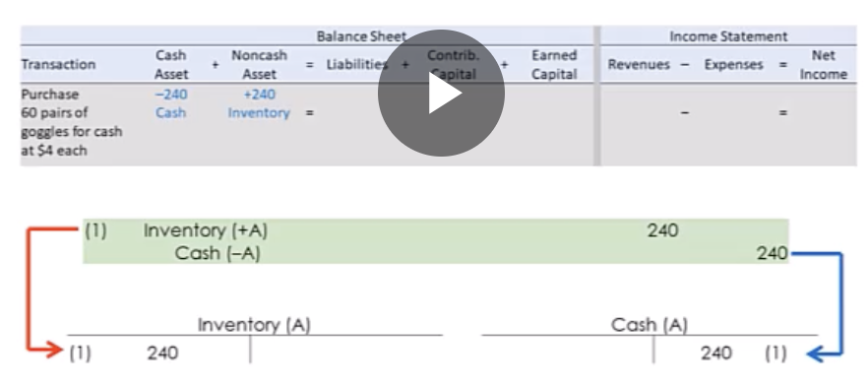Click the Cash (–A) journal entry line
This screenshot has height=388, width=868.
click(436, 253)
